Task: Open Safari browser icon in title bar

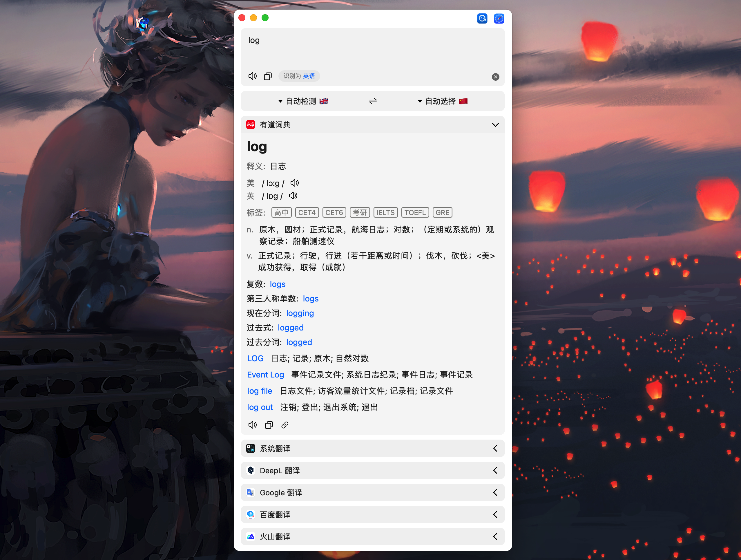Action: (x=499, y=19)
